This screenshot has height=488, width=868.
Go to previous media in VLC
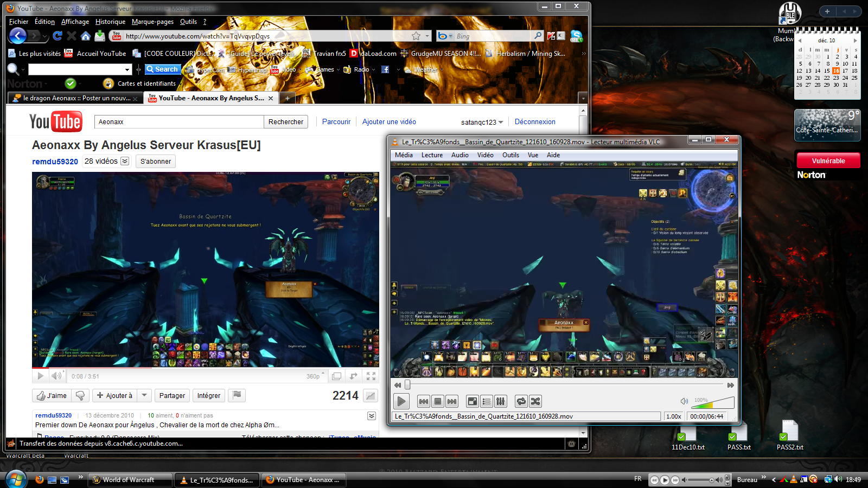click(x=424, y=401)
